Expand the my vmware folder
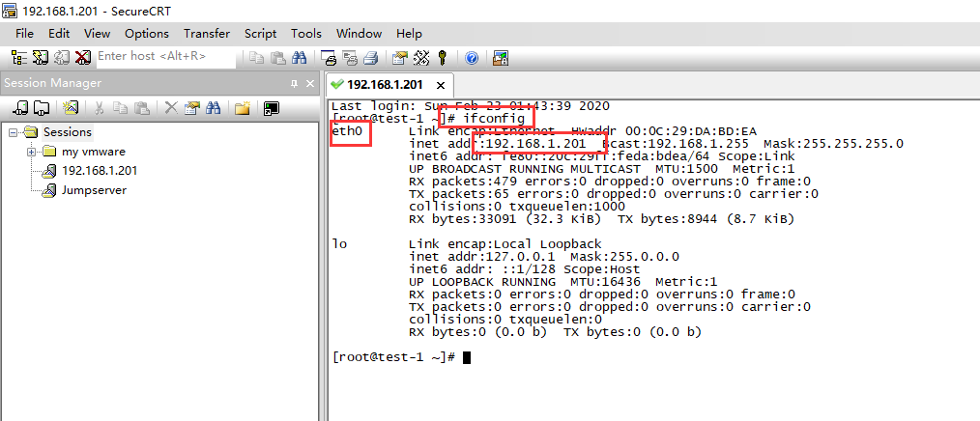Viewport: 980px width, 421px height. [31, 152]
